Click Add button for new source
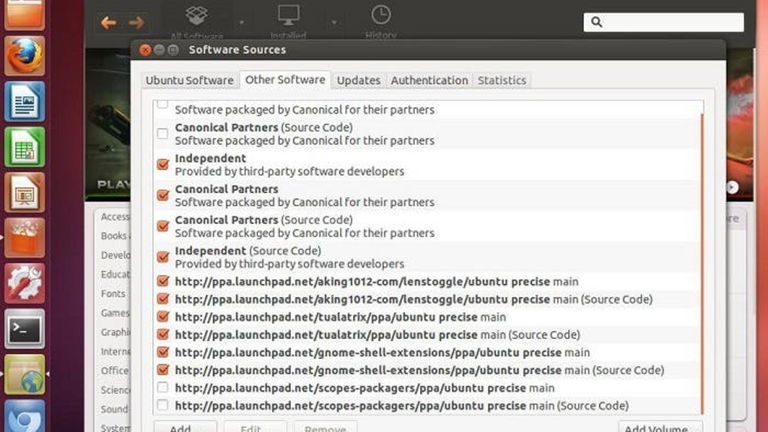 [x=185, y=427]
